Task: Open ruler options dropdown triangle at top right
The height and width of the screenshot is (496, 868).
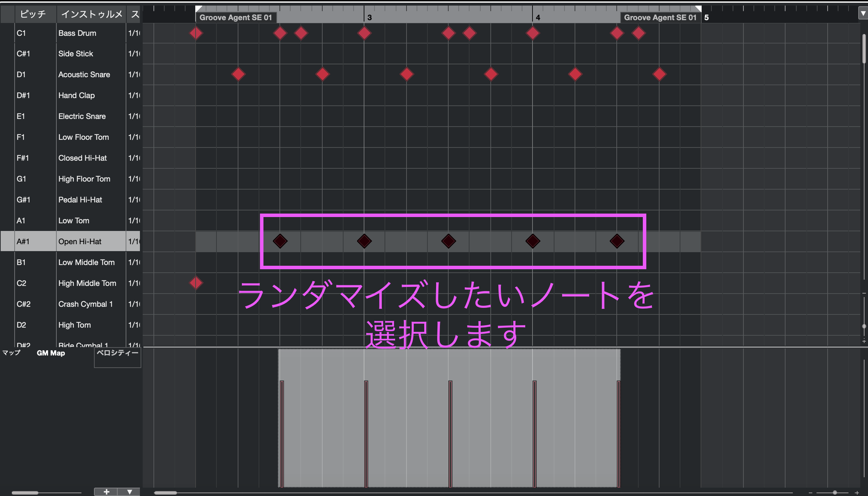Action: pos(863,14)
